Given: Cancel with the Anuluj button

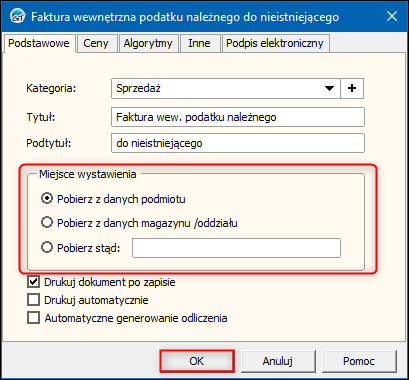Looking at the screenshot, I should point(278,361).
